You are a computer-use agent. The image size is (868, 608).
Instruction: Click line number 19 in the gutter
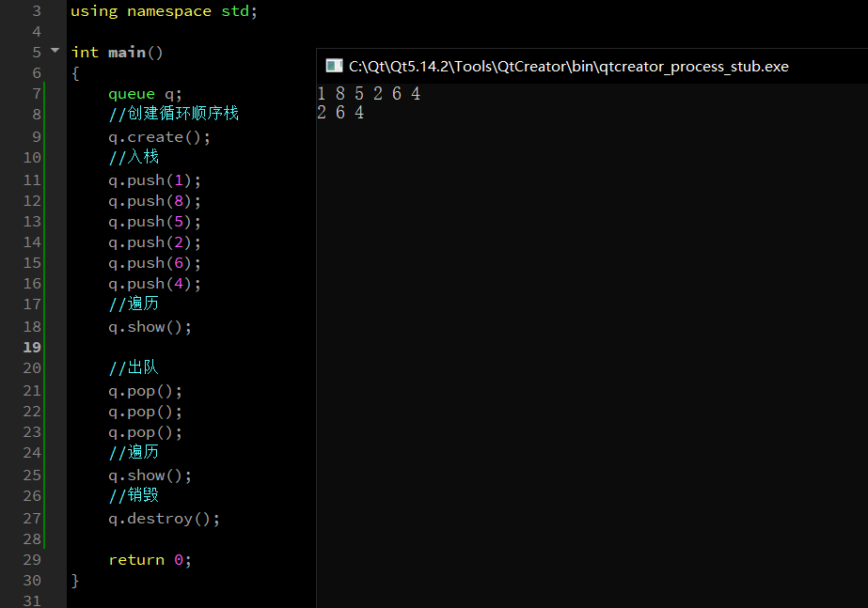pyautogui.click(x=32, y=348)
